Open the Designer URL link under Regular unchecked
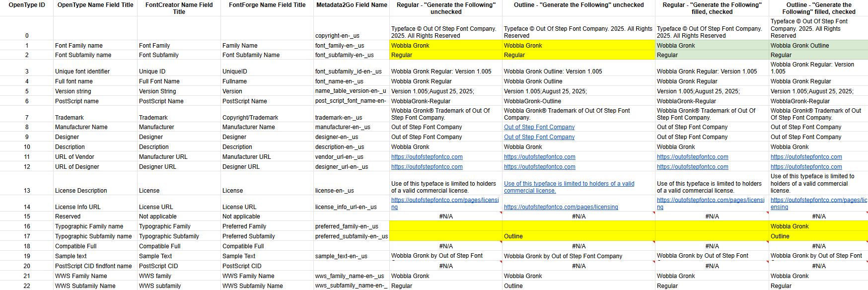The height and width of the screenshot is (290, 868). coord(427,167)
